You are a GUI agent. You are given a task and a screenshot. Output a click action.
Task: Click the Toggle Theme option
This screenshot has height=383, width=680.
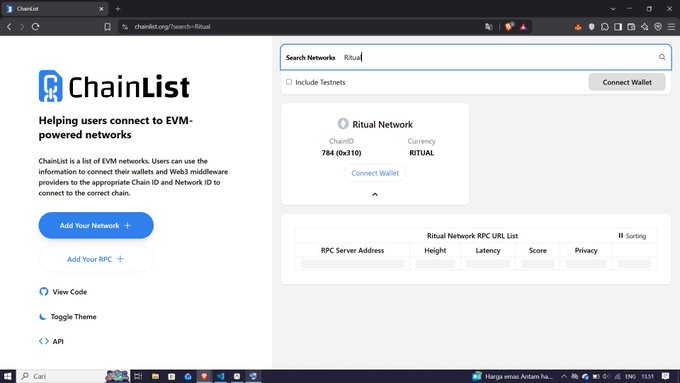[x=68, y=317]
